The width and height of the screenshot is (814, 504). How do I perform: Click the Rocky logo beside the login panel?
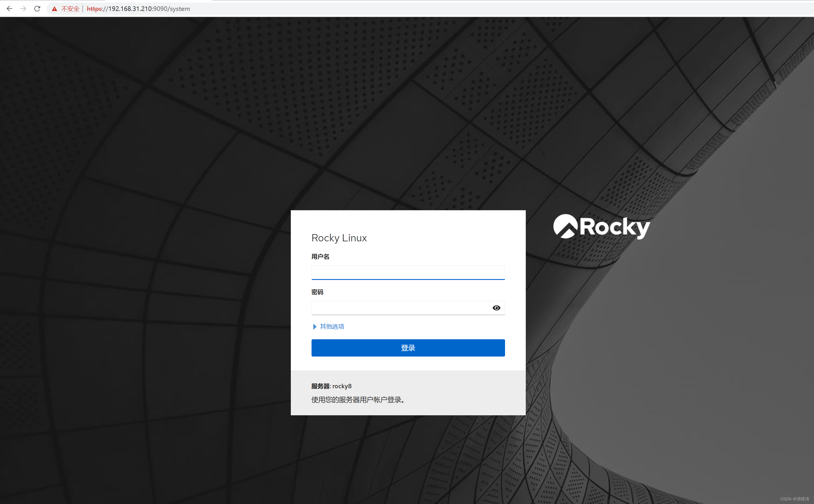coord(602,227)
